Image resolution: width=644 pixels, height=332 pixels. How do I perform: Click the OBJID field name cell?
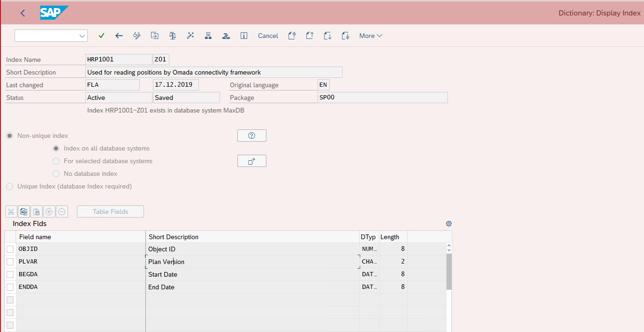[81, 249]
